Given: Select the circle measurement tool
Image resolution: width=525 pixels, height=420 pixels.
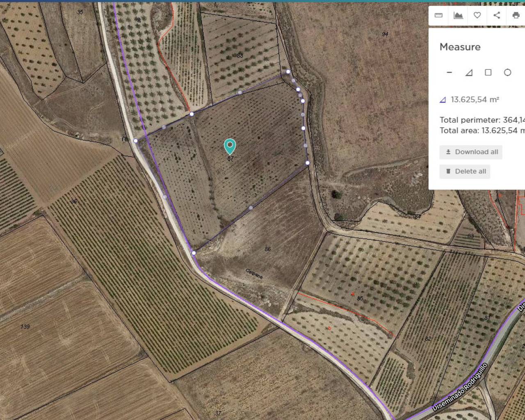Looking at the screenshot, I should [507, 73].
